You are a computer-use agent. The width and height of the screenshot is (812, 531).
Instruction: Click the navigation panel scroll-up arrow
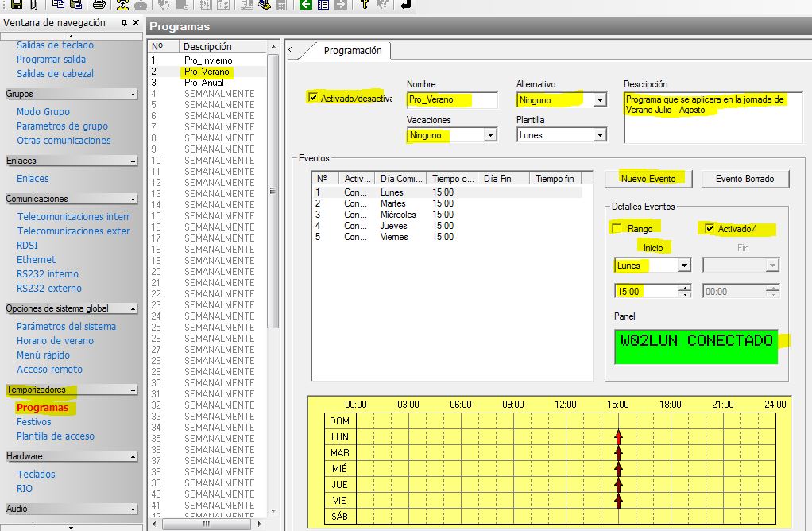pos(71,37)
